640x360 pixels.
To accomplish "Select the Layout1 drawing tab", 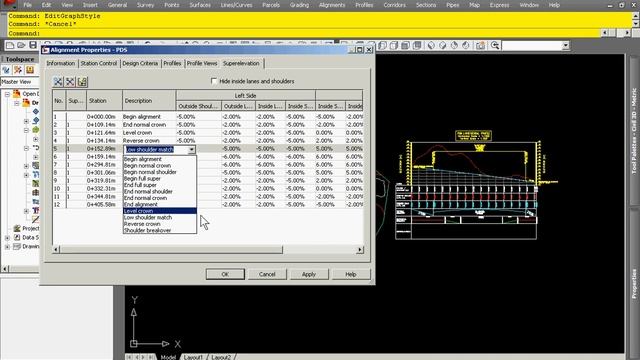I will tap(193, 357).
